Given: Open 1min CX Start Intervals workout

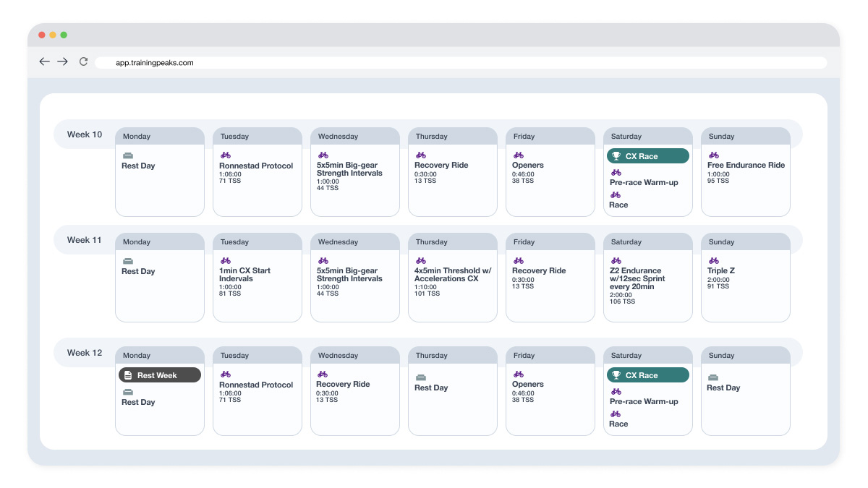Looking at the screenshot, I should (x=245, y=275).
